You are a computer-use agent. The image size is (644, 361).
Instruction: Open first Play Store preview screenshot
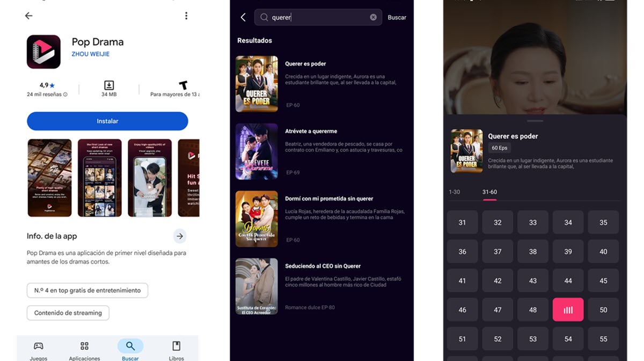[x=49, y=178]
